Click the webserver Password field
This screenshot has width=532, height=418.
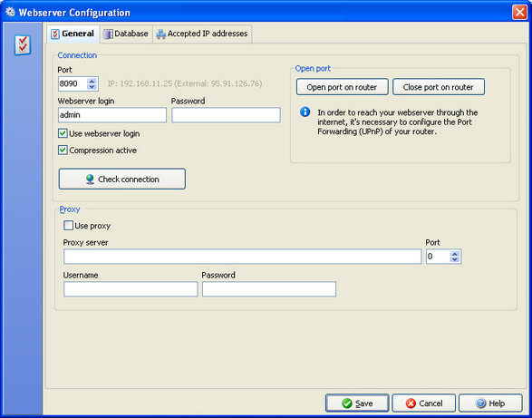pyautogui.click(x=226, y=115)
